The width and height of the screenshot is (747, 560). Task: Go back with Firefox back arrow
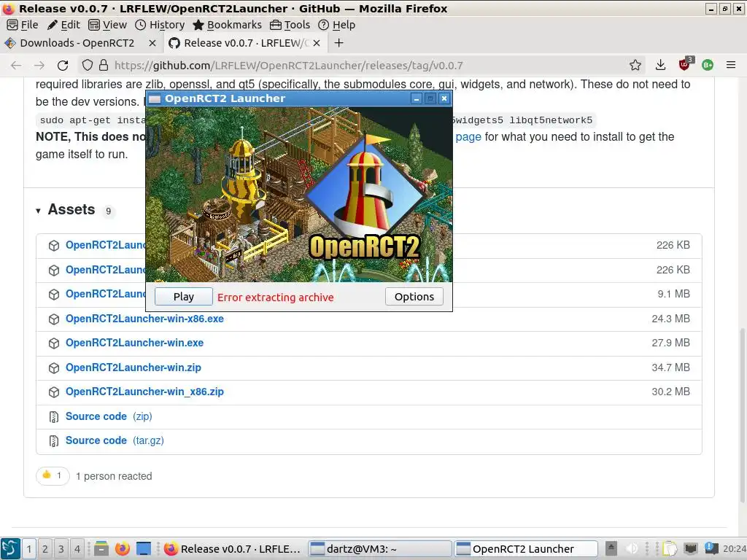coord(16,65)
